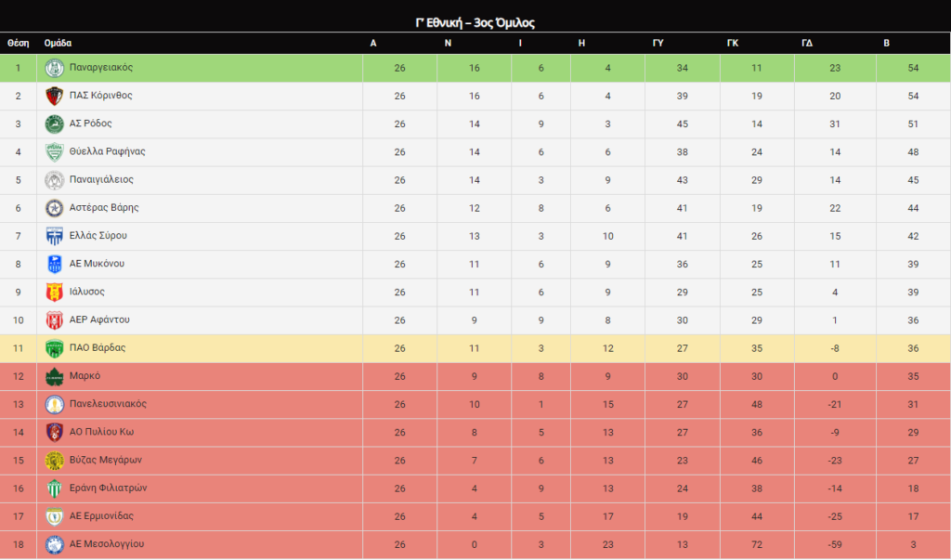Click the Β points column header
Viewport: 951px width, 560px height.
pyautogui.click(x=886, y=43)
